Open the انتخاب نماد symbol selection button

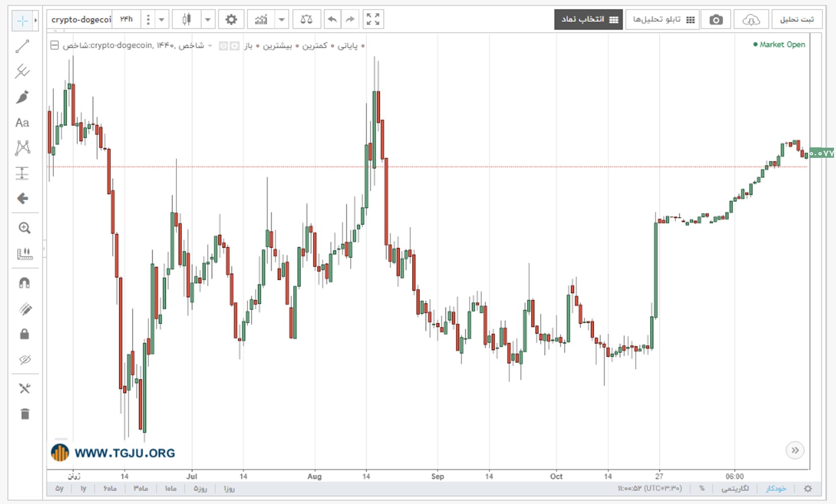589,20
